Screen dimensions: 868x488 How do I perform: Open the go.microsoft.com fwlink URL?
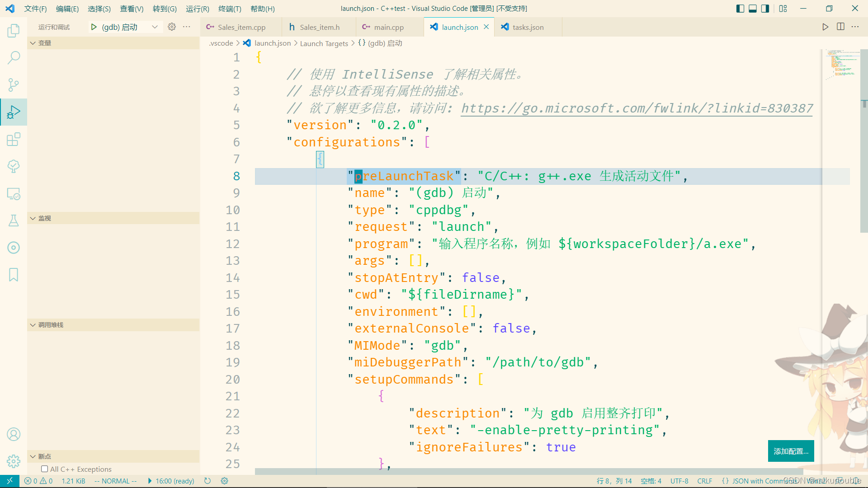[637, 108]
